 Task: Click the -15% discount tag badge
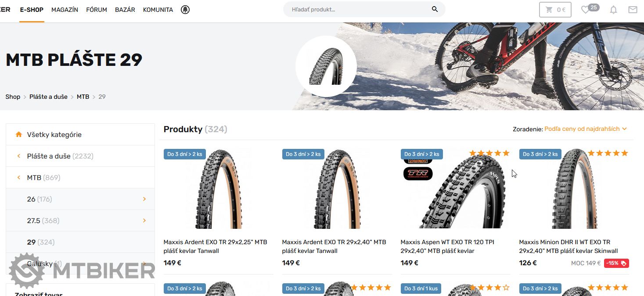pyautogui.click(x=616, y=264)
